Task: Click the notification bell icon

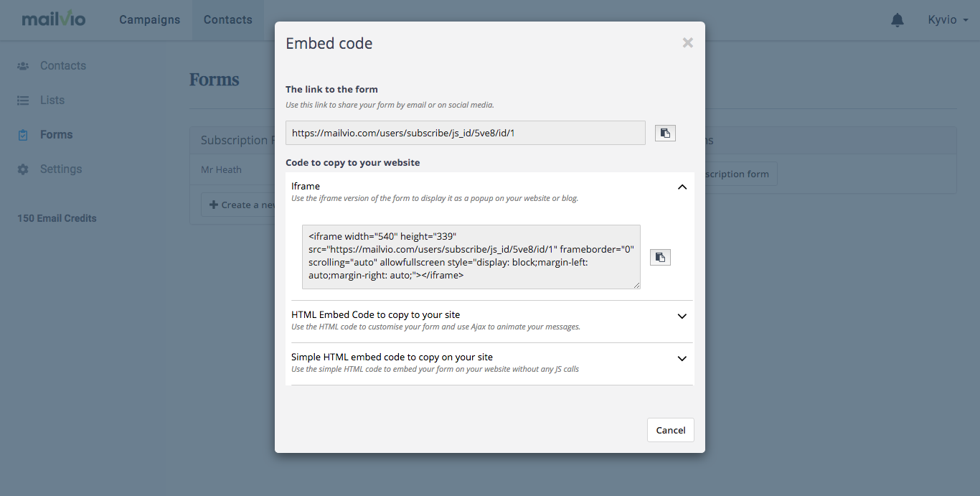Action: point(897,20)
